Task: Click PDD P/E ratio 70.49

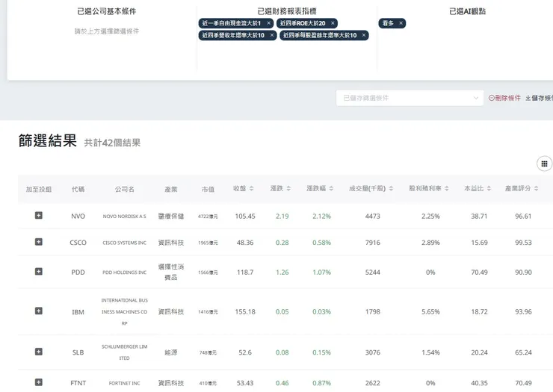Action: 479,272
